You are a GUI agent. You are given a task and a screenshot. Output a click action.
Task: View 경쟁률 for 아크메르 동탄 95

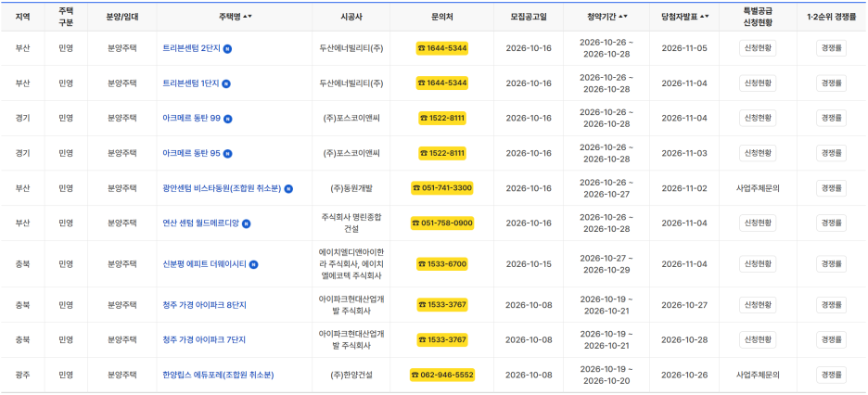tap(831, 153)
